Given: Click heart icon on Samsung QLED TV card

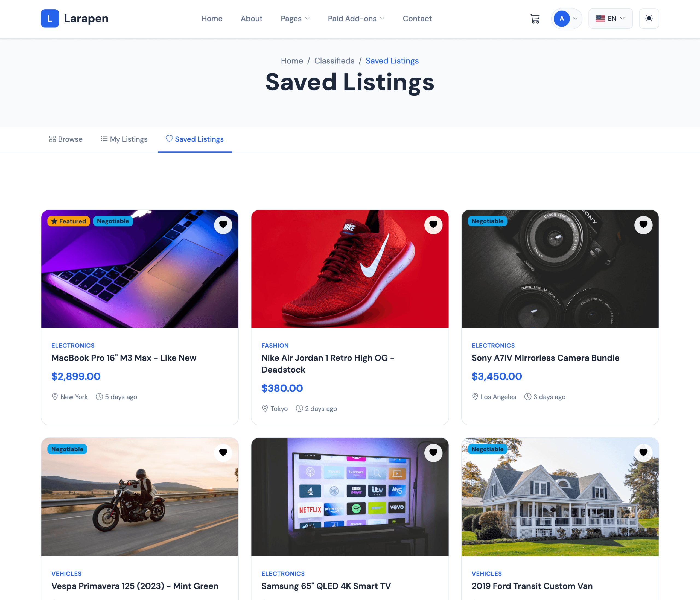Looking at the screenshot, I should (433, 452).
